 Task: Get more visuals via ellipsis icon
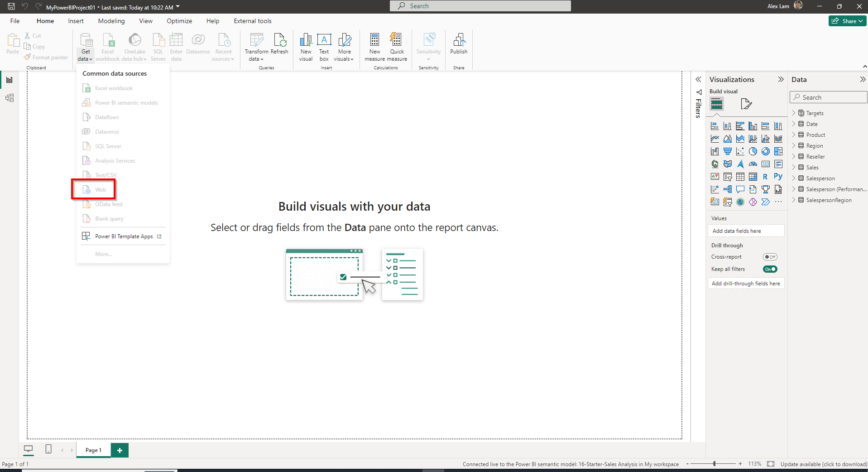pos(778,202)
